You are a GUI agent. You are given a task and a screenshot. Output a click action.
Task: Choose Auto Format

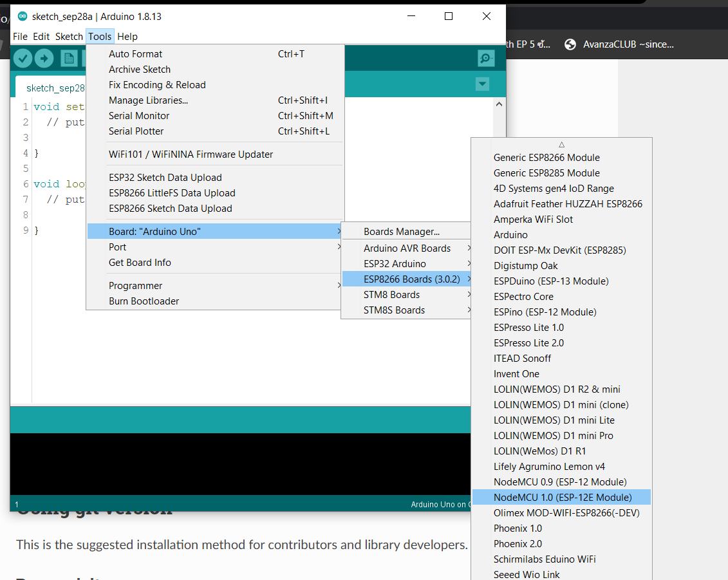(x=216, y=54)
